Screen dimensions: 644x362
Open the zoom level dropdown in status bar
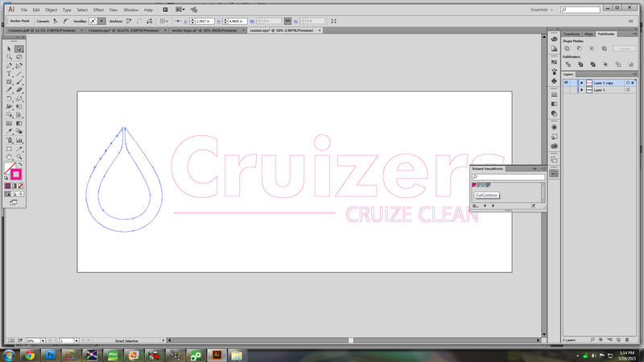[43, 340]
